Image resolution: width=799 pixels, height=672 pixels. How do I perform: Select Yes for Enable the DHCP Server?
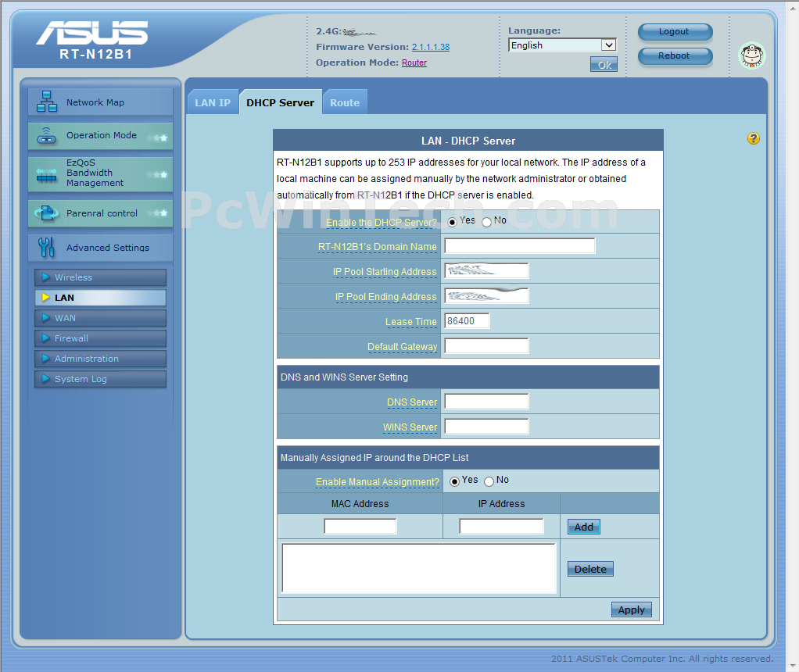pyautogui.click(x=452, y=222)
